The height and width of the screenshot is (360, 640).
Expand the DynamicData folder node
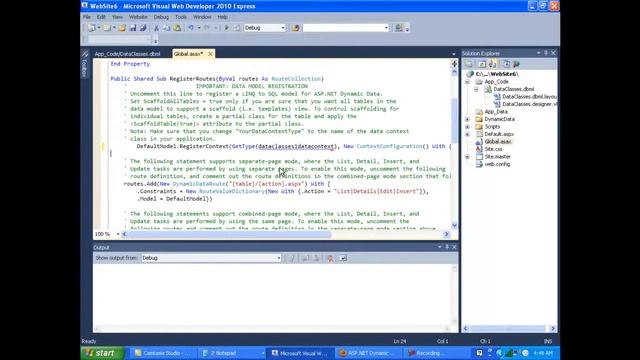tap(467, 119)
